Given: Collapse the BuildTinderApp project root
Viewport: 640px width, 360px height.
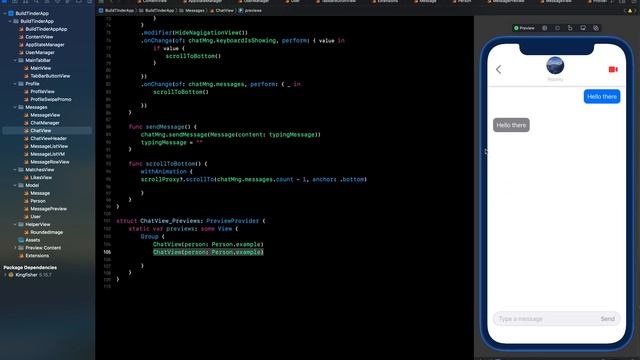Looking at the screenshot, I should (x=4, y=13).
